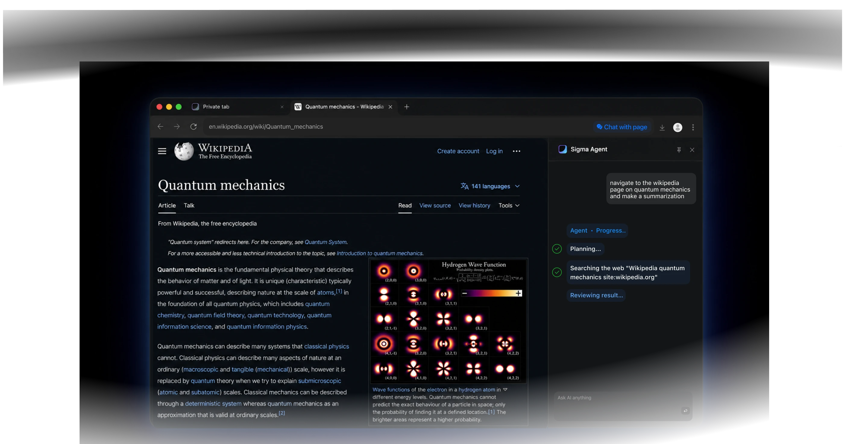Open the quantum field theory link
This screenshot has height=444, width=868.
(x=216, y=315)
